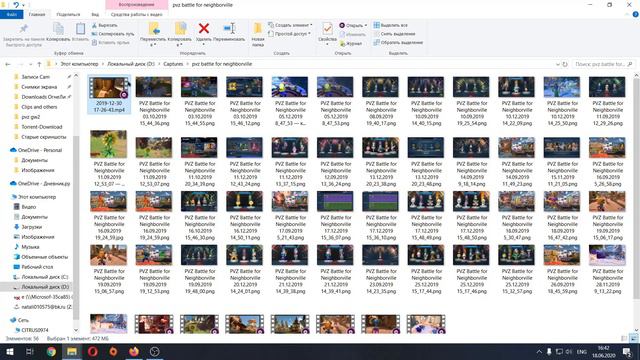Select the 20.12.2019 14_24_01.png thumbnail
Image resolution: width=640 pixels, height=360 pixels.
tap(244, 269)
